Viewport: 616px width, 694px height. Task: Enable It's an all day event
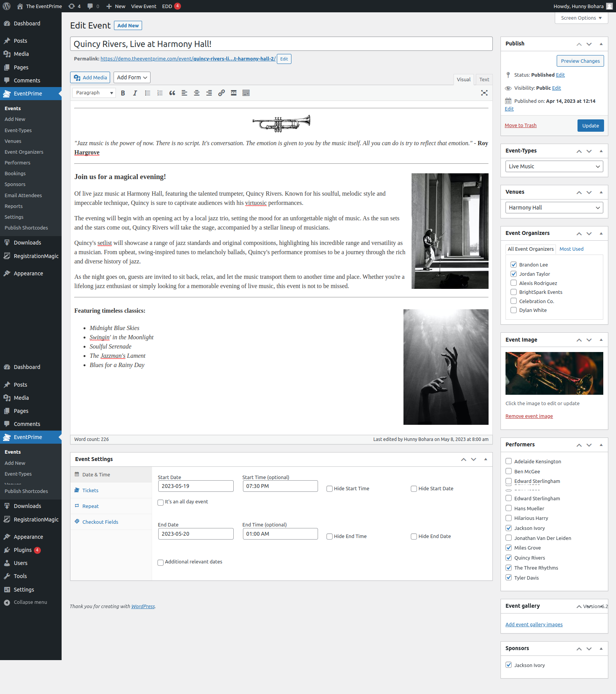click(x=161, y=502)
